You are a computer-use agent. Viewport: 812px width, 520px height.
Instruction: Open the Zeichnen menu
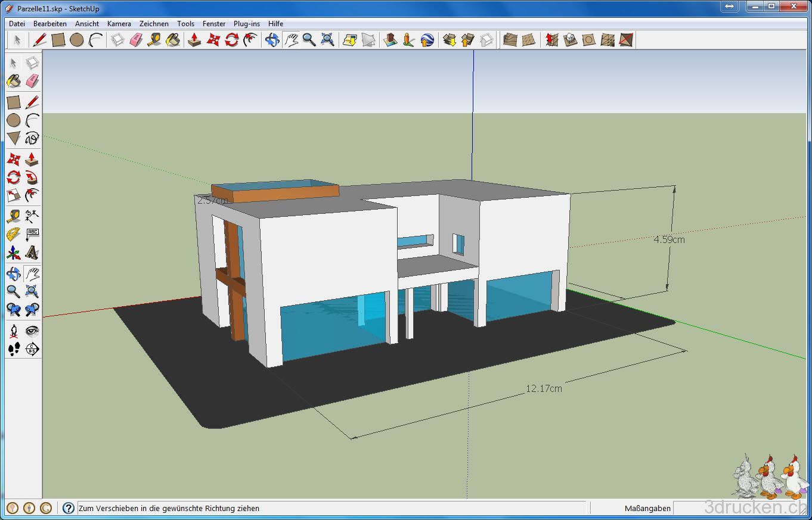[x=154, y=24]
